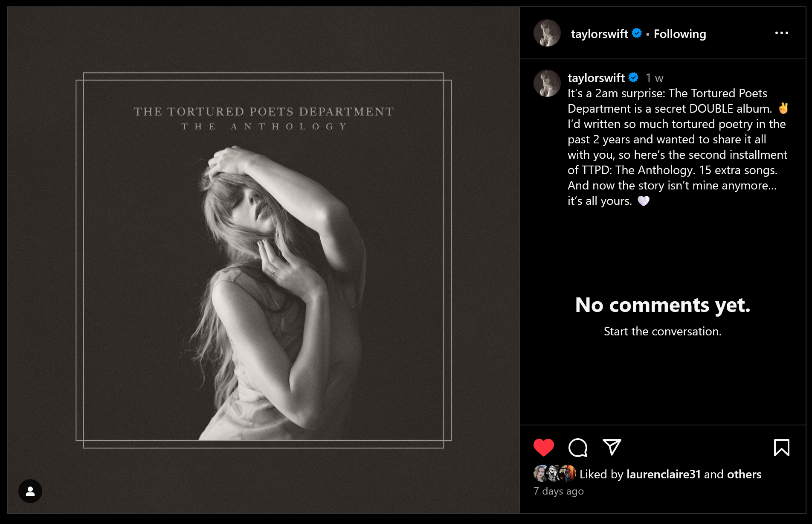The image size is (812, 524).
Task: Click the Following button in the header
Action: pos(680,34)
